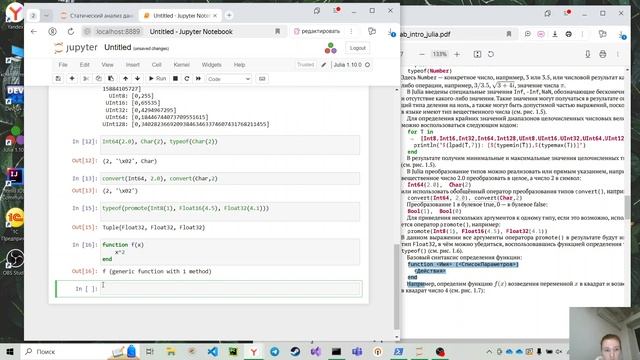Click the empty In [ ] input cell

click(230, 289)
